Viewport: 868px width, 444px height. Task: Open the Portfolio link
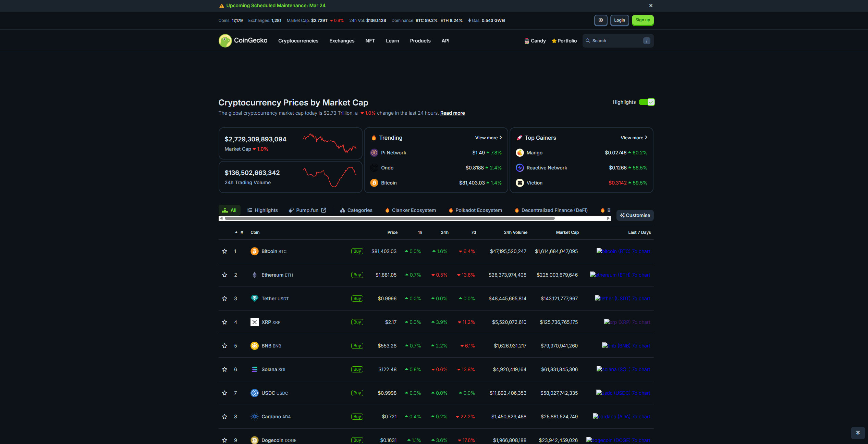coord(564,41)
